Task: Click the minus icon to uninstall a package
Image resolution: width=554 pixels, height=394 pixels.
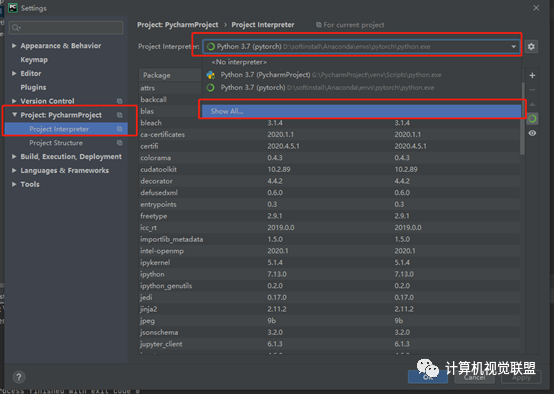Action: coord(532,90)
